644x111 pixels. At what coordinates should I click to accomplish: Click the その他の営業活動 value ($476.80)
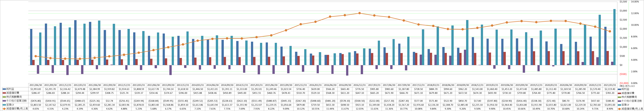point(36,101)
